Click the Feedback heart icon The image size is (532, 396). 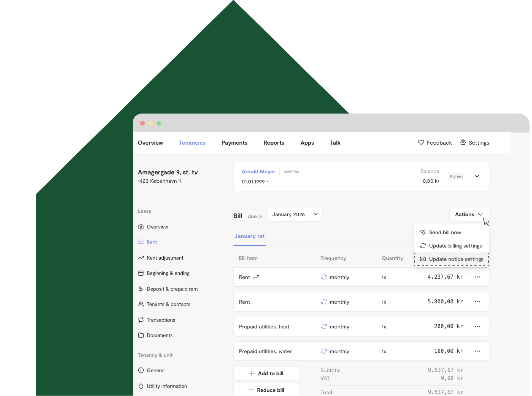click(421, 142)
